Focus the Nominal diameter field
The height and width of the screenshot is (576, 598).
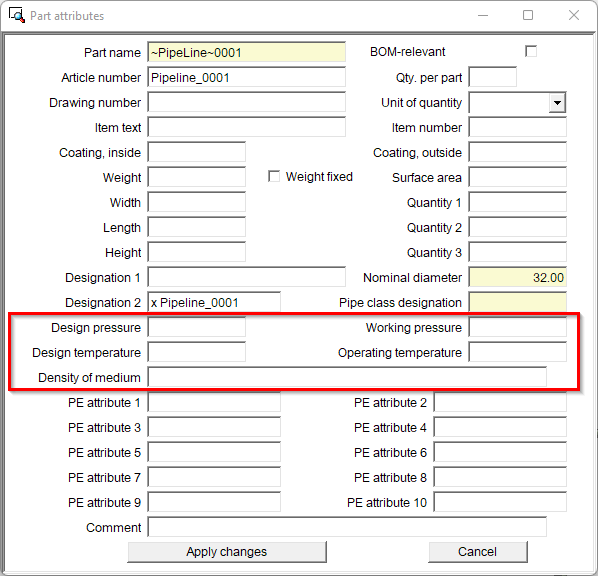coord(518,277)
